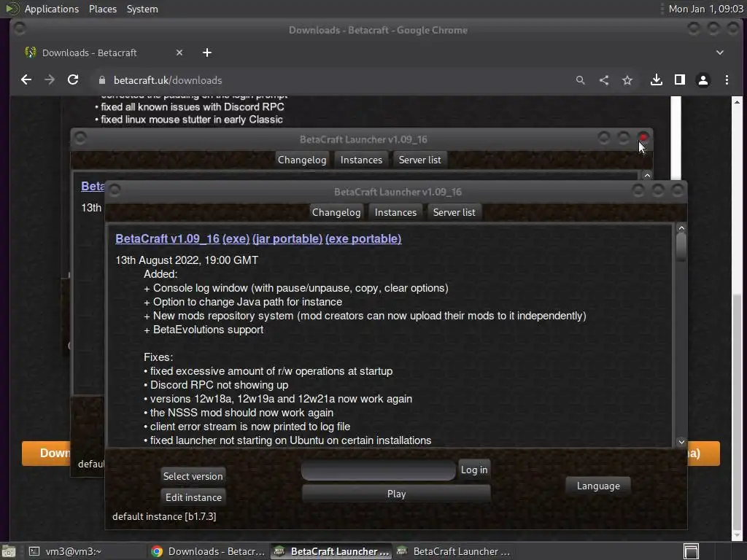This screenshot has height=560, width=747.
Task: Open Chrome profile avatar icon
Action: (x=703, y=80)
